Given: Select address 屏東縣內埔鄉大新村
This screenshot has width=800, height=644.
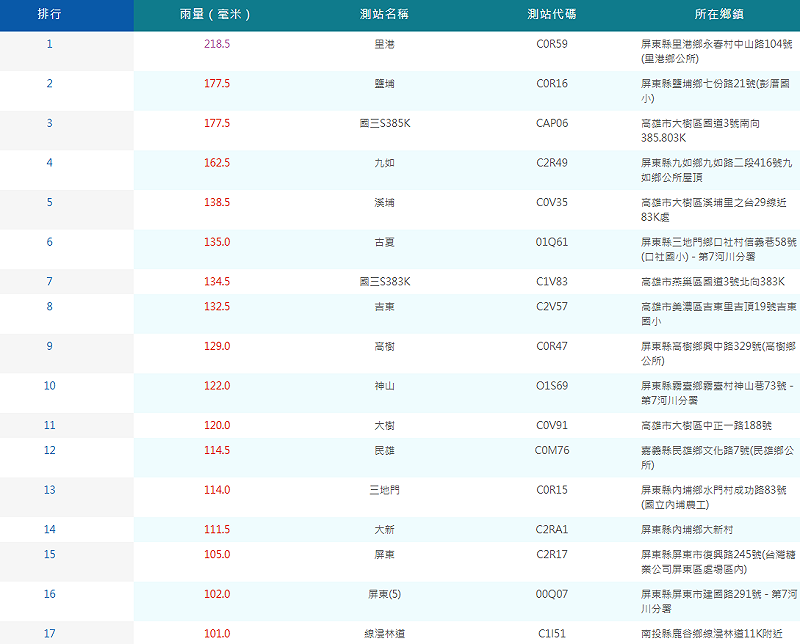Looking at the screenshot, I should pos(687,530).
